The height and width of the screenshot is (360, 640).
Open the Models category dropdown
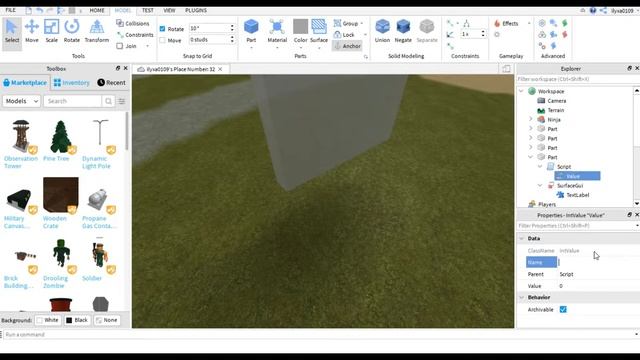[22, 101]
